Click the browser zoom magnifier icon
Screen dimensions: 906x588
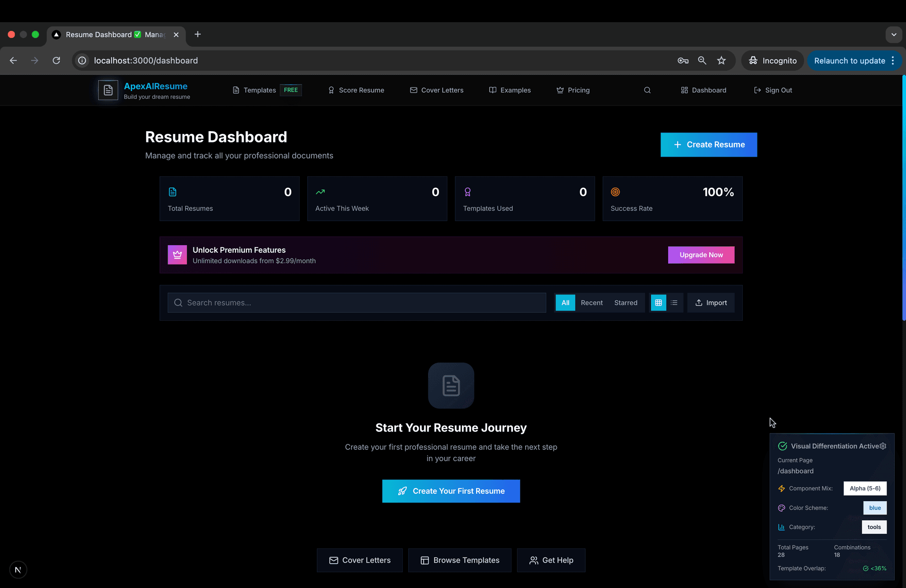pyautogui.click(x=702, y=60)
